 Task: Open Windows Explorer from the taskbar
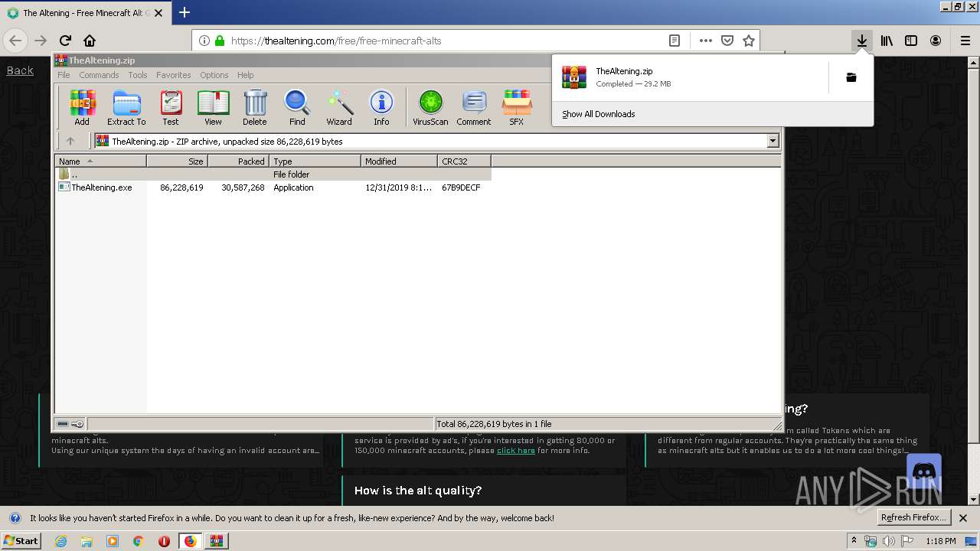point(87,540)
